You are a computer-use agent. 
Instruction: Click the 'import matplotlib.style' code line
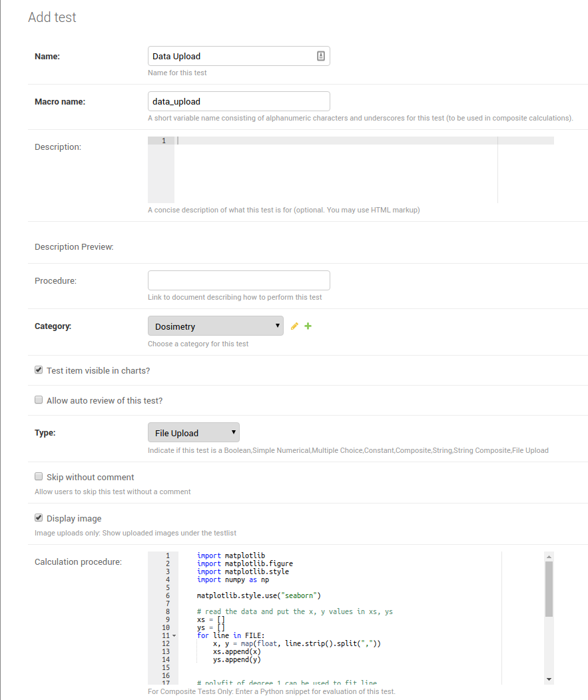243,572
